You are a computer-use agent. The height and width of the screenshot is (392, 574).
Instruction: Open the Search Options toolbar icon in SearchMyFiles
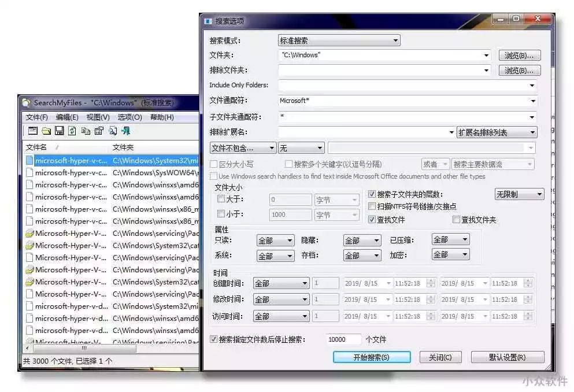tap(33, 131)
